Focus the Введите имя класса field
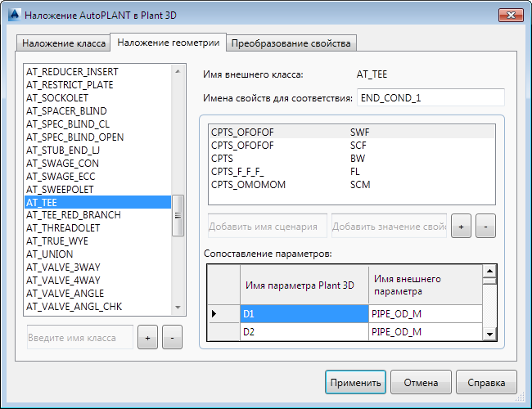 [x=80, y=338]
